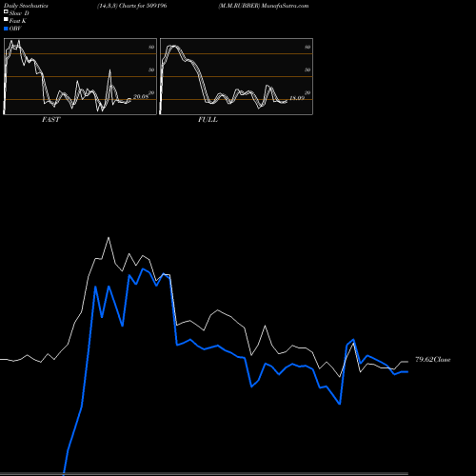Click the 'MunafaSutra.com' title text
The width and height of the screenshot is (476, 476).
[286, 6]
